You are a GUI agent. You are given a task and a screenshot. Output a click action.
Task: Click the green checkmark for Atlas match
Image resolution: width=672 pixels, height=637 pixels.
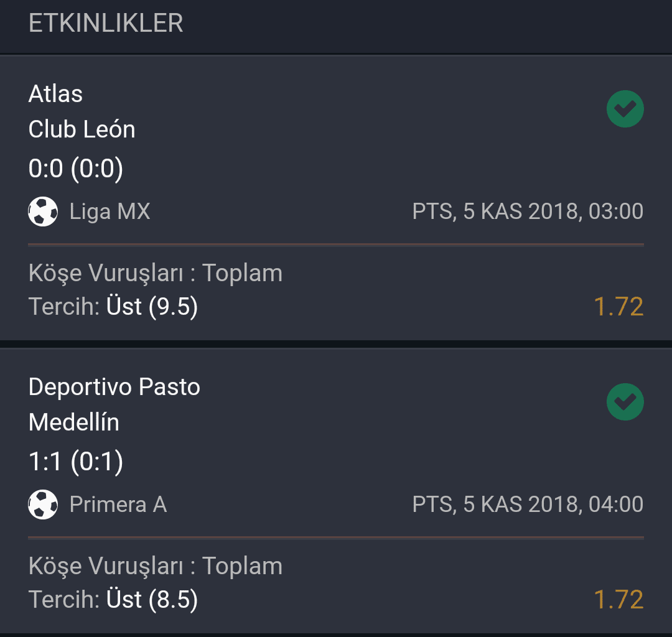tap(625, 109)
